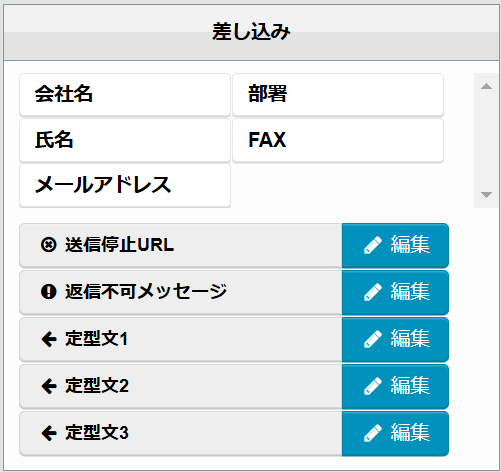
Task: Click the left arrow icon for 定型文2
Action: point(49,387)
